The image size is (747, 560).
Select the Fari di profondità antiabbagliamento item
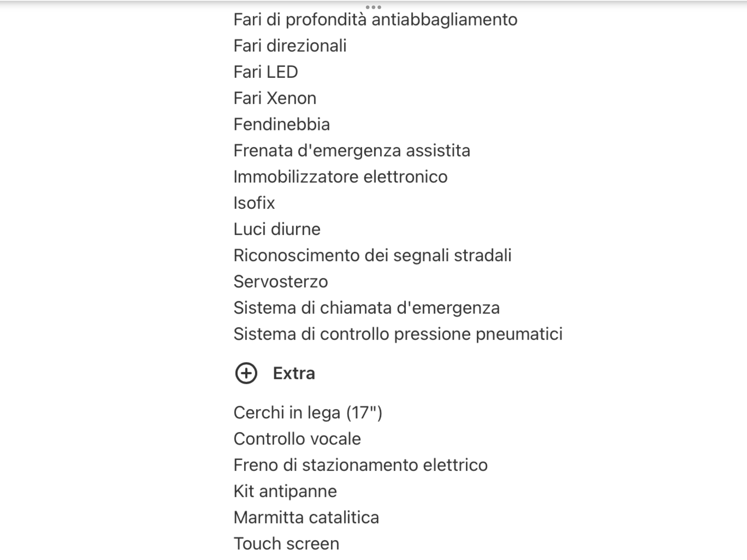pos(375,20)
